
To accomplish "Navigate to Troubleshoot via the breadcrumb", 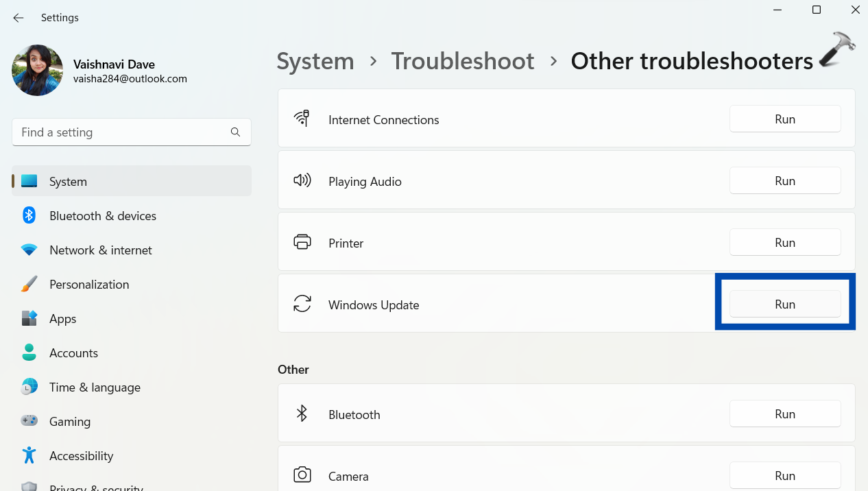I will pos(463,61).
